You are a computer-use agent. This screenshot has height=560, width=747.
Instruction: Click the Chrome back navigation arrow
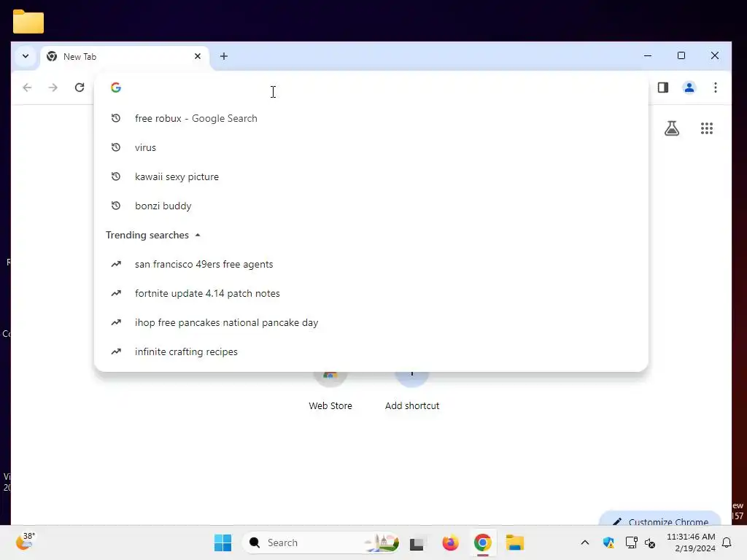[x=27, y=87]
